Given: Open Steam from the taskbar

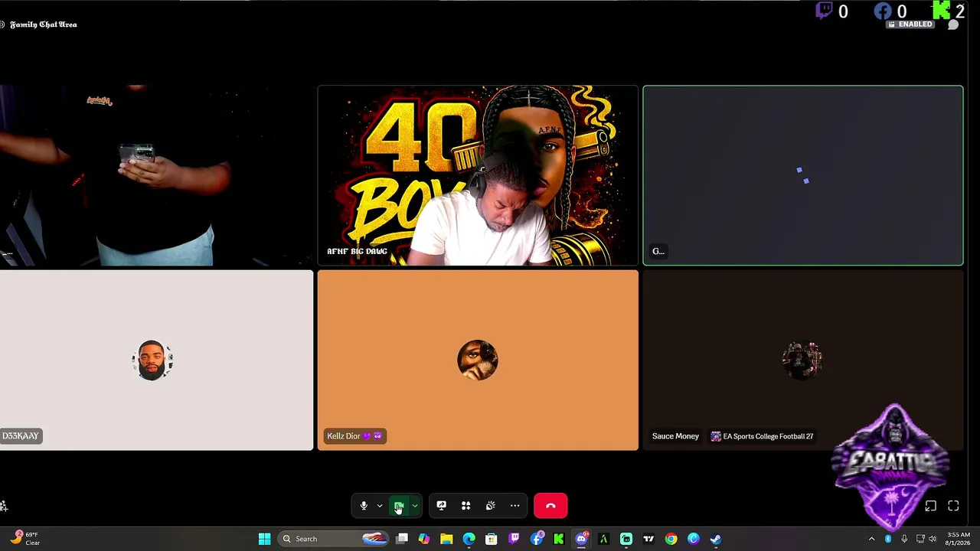Looking at the screenshot, I should click(716, 539).
